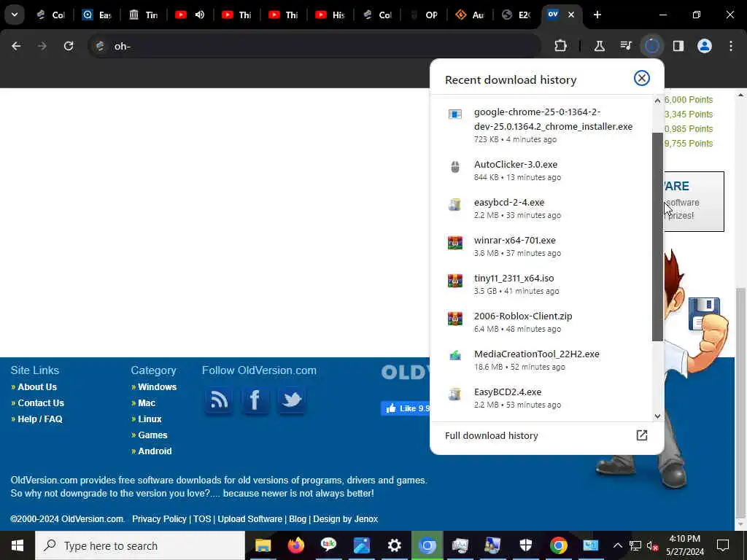
Task: Switch to the first Col tab
Action: tap(52, 15)
